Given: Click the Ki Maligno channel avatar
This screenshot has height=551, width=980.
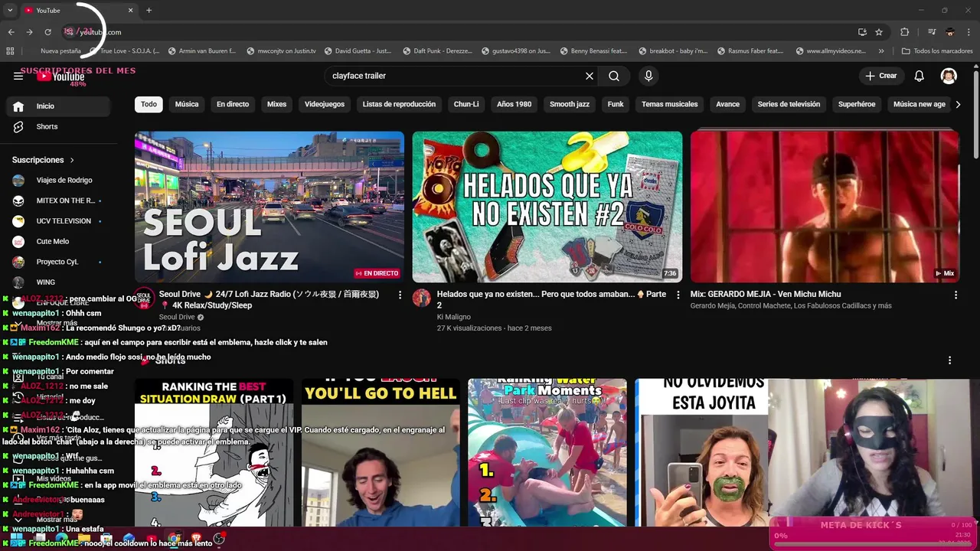Looking at the screenshot, I should pos(422,298).
